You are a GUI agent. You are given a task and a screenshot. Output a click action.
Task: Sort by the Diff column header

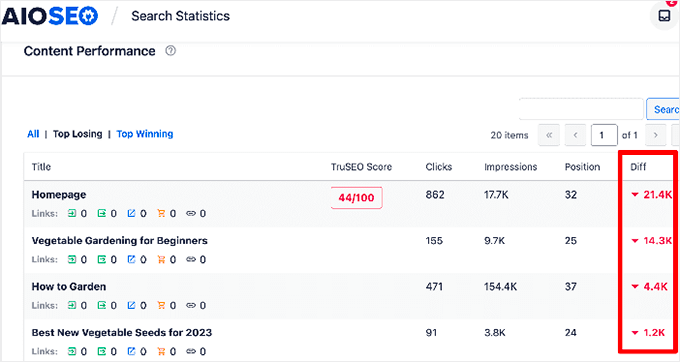pos(638,167)
